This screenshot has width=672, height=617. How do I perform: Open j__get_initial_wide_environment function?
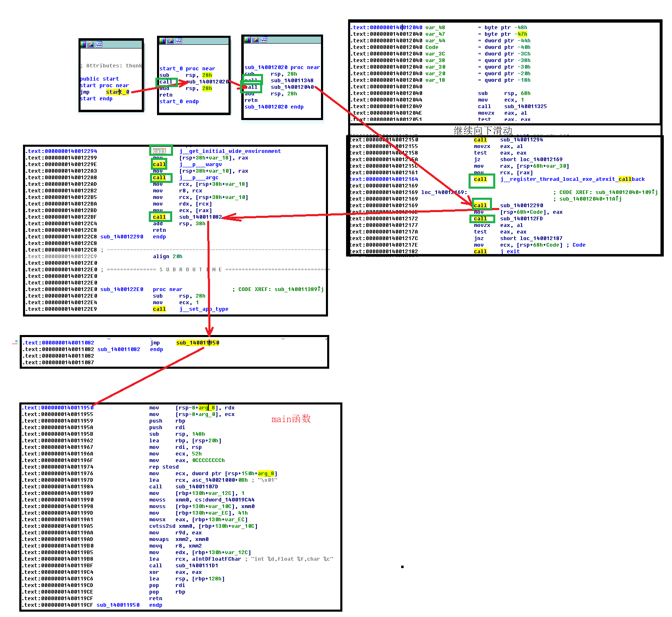[230, 151]
